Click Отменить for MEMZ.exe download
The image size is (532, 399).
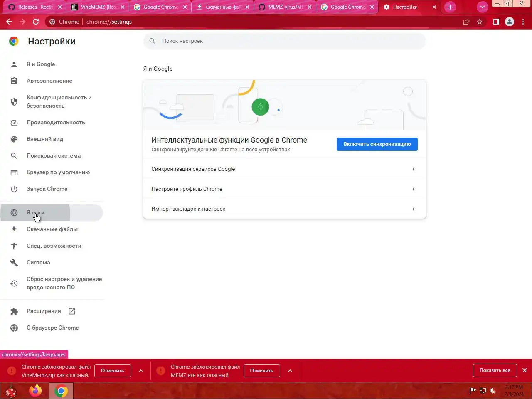262,371
